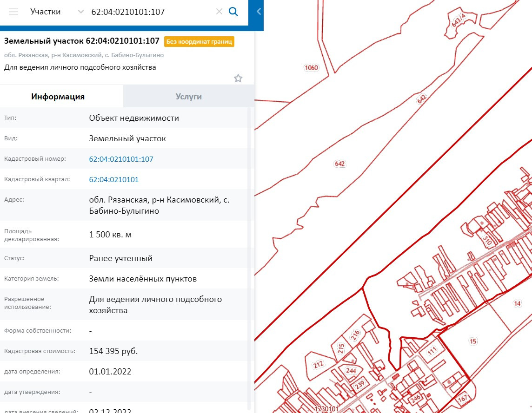Viewport: 532px width, 413px height.
Task: Open cadastral number link 62:04:0210101:107
Action: pos(121,159)
